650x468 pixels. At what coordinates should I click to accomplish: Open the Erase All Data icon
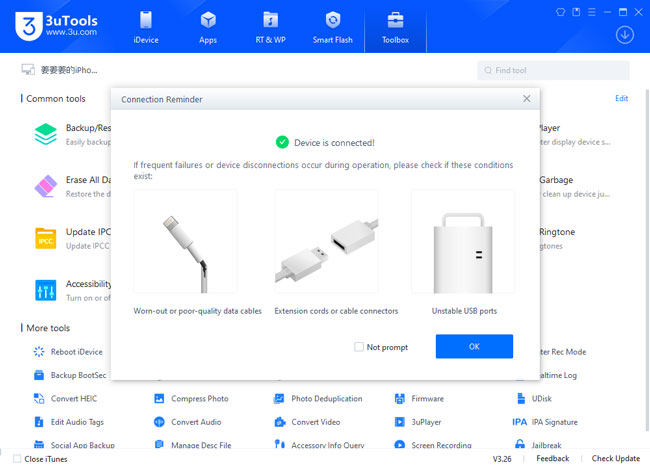46,186
